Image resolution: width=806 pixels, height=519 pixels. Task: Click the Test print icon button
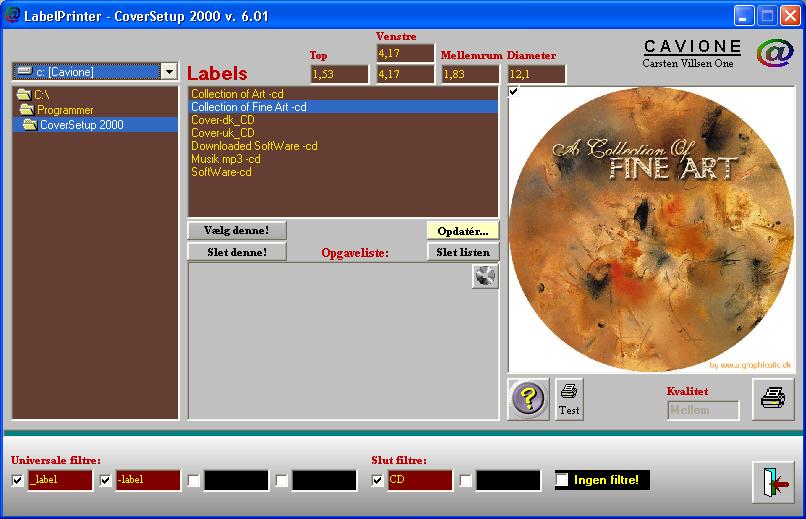(569, 399)
